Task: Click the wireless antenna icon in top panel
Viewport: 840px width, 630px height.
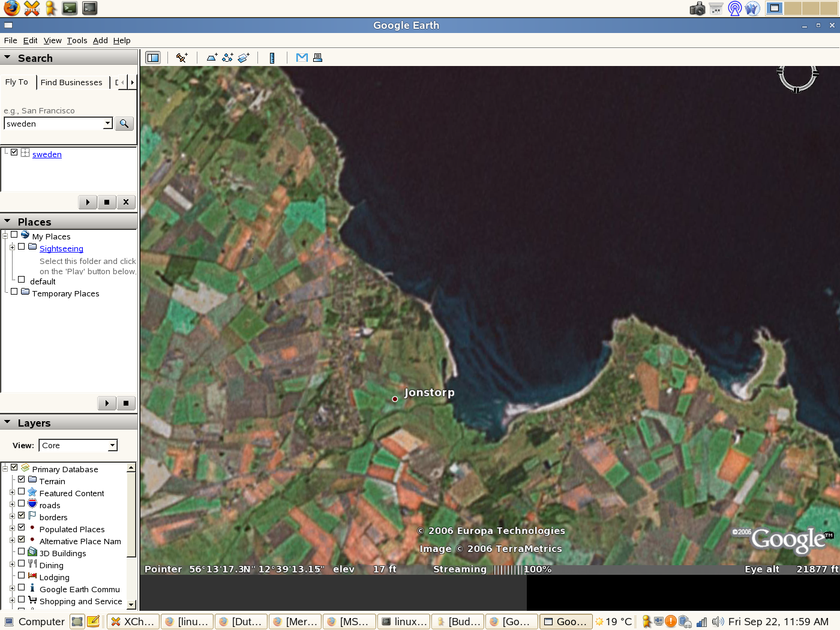Action: coord(734,8)
